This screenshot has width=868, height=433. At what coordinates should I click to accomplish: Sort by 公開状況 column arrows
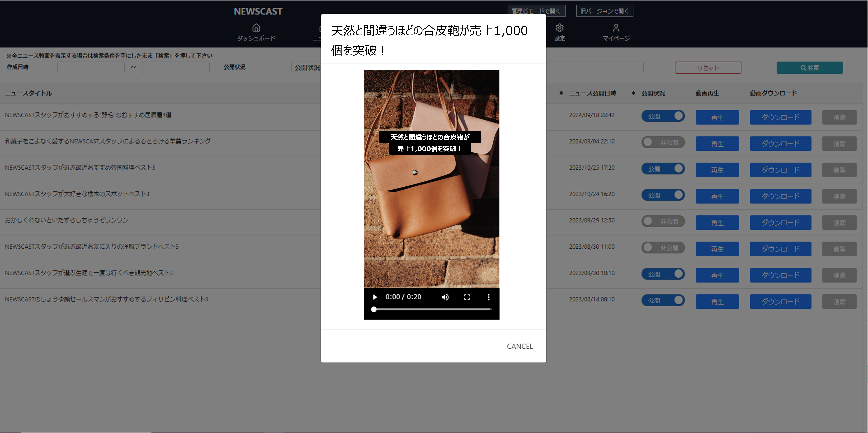pos(633,93)
